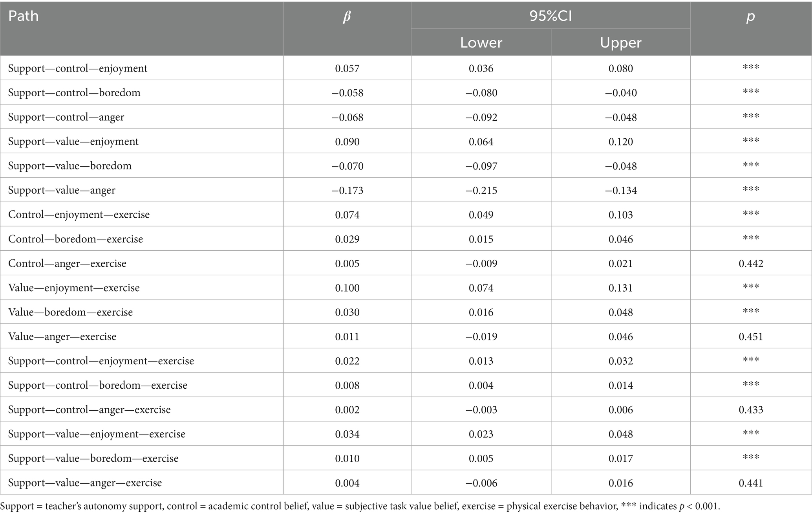
Task: Click the p value 0.442
Action: (x=751, y=263)
